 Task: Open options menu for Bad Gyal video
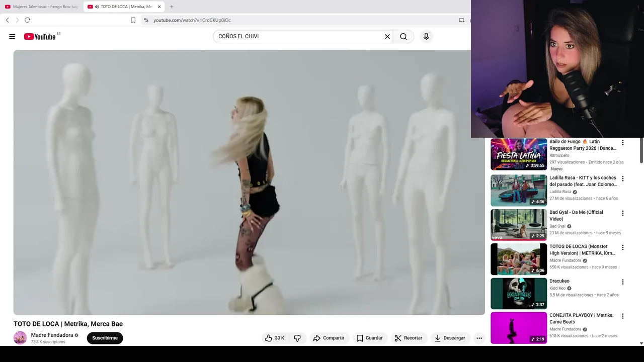(623, 213)
